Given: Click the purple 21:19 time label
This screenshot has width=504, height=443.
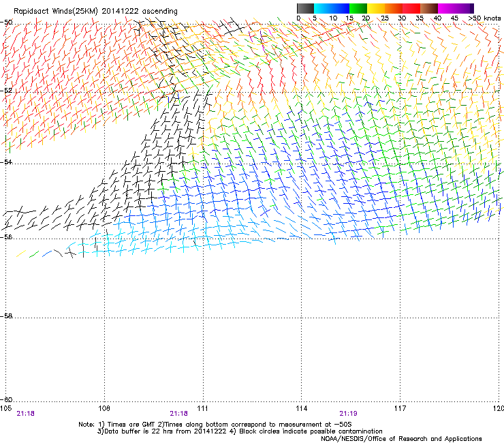Looking at the screenshot, I should [x=349, y=414].
